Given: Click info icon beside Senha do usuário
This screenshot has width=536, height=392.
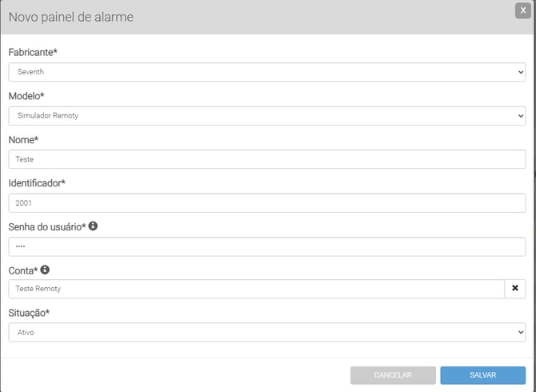Looking at the screenshot, I should tap(93, 226).
